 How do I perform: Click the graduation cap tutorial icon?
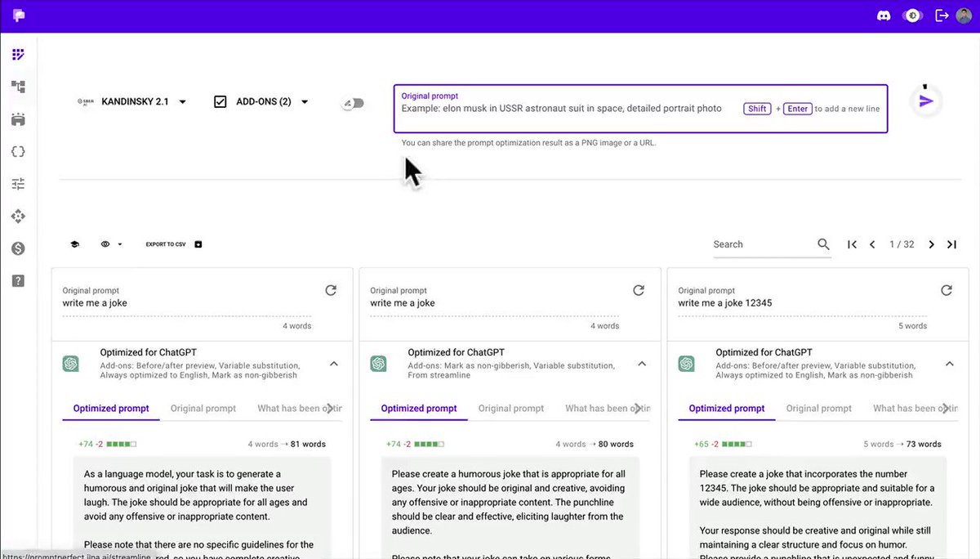click(74, 244)
